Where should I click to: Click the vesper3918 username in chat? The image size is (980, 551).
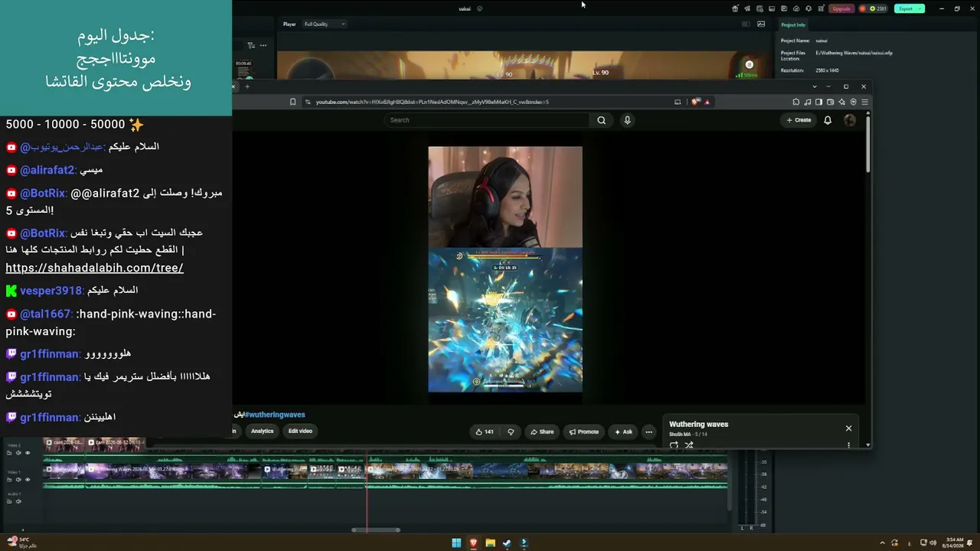(51, 291)
